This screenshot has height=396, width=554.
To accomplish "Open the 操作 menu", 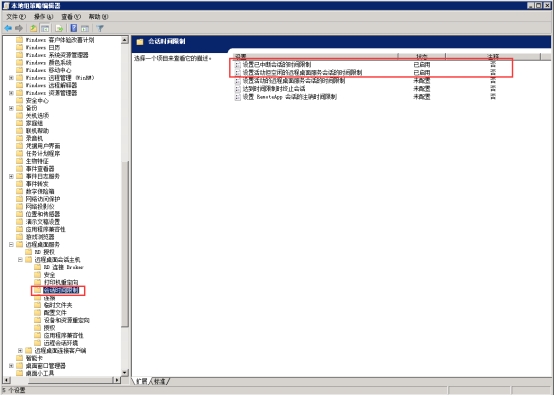I will pyautogui.click(x=43, y=17).
